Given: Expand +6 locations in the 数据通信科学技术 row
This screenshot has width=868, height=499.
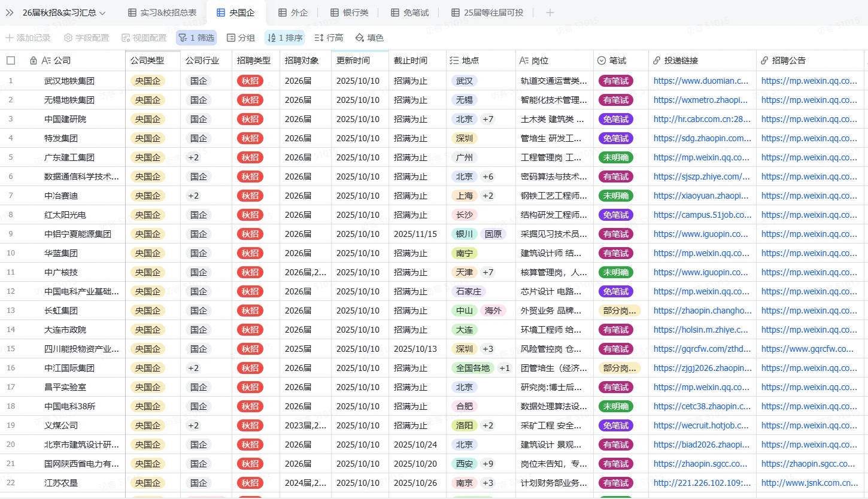Looking at the screenshot, I should (x=488, y=177).
